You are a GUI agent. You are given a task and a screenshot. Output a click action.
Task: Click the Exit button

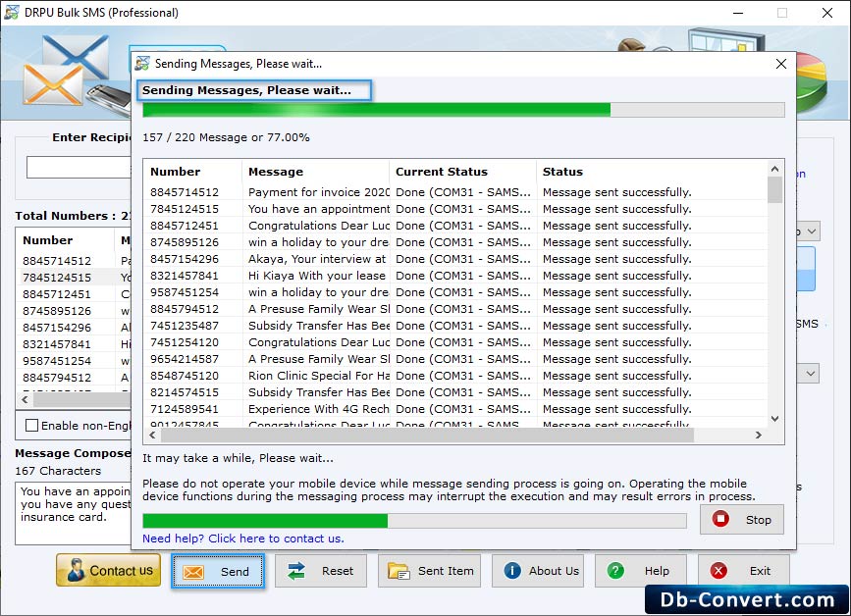(744, 571)
